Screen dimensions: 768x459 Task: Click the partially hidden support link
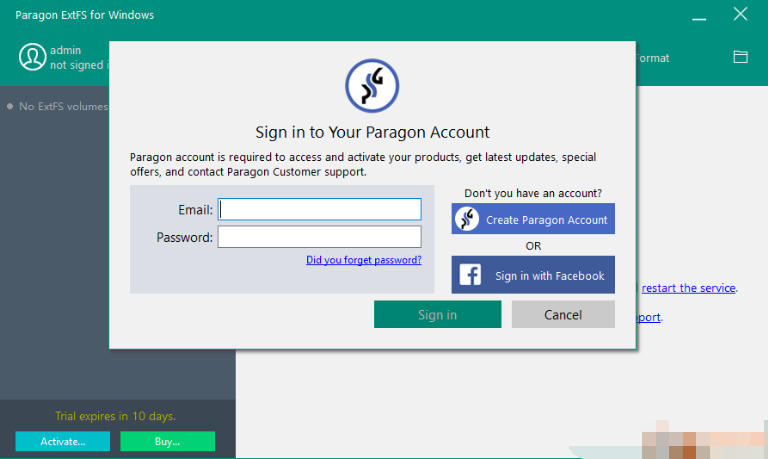pos(648,317)
